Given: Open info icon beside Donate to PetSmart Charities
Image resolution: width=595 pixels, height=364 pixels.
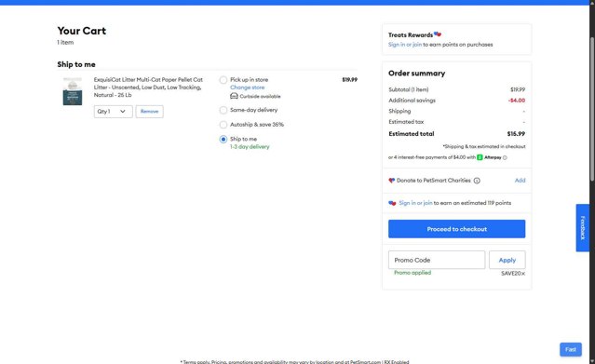Looking at the screenshot, I should click(x=477, y=181).
